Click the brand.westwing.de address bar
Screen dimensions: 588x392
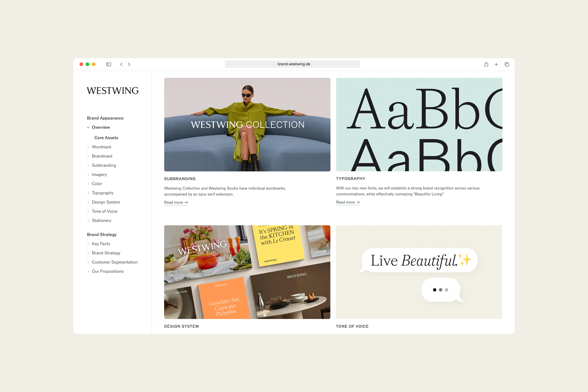(292, 64)
